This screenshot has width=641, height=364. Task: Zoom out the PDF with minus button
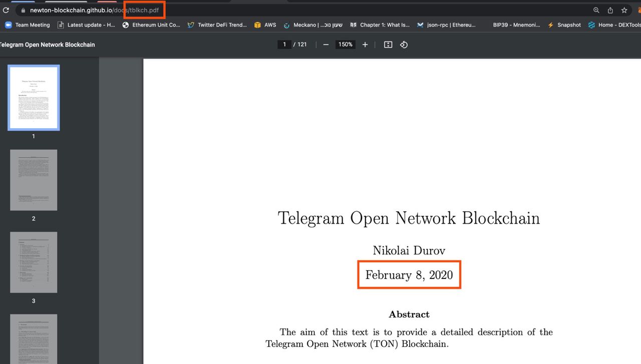click(326, 45)
